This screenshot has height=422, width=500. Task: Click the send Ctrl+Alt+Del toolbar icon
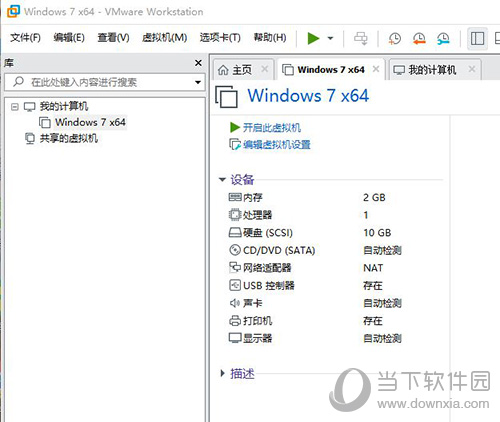pos(361,38)
